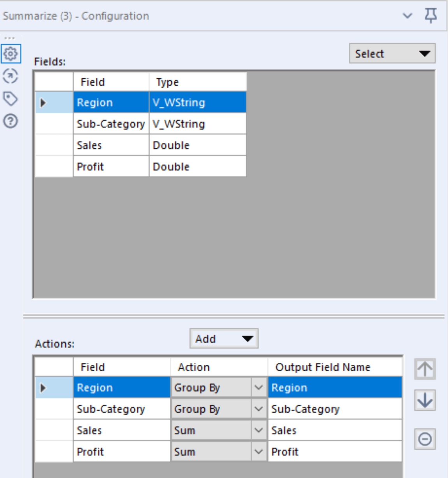Open the Navigation (arrow circle) tab

click(x=11, y=76)
